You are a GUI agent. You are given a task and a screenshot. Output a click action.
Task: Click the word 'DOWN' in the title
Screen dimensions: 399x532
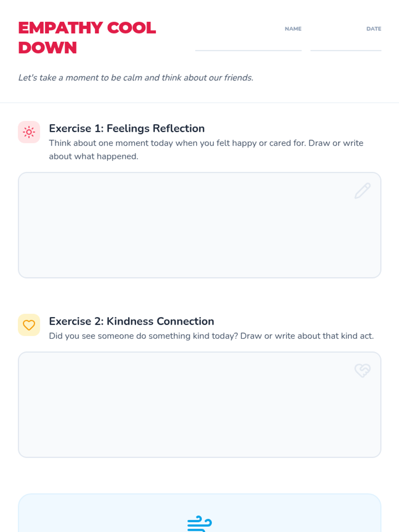point(48,48)
